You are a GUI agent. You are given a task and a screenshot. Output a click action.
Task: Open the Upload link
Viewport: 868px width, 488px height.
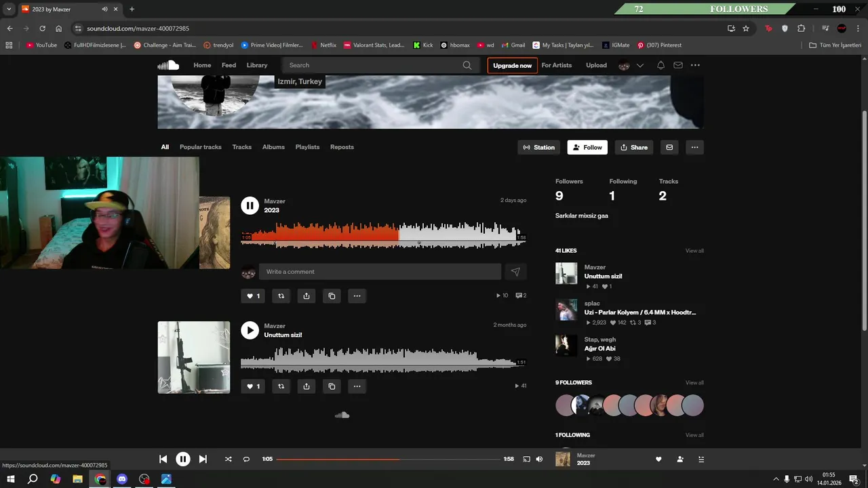click(597, 65)
